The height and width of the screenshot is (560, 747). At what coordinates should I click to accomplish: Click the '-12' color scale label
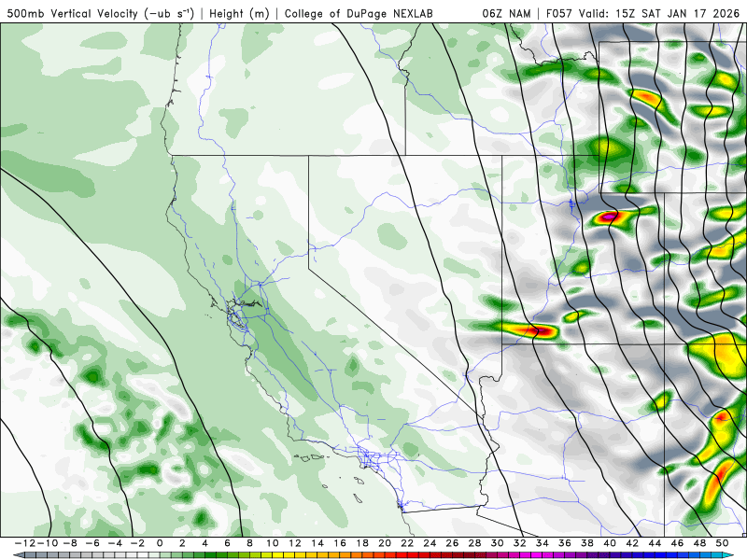pyautogui.click(x=25, y=543)
